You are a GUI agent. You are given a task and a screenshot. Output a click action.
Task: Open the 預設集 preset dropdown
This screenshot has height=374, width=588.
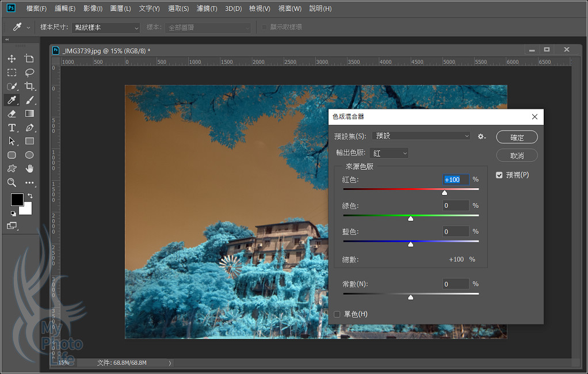422,136
